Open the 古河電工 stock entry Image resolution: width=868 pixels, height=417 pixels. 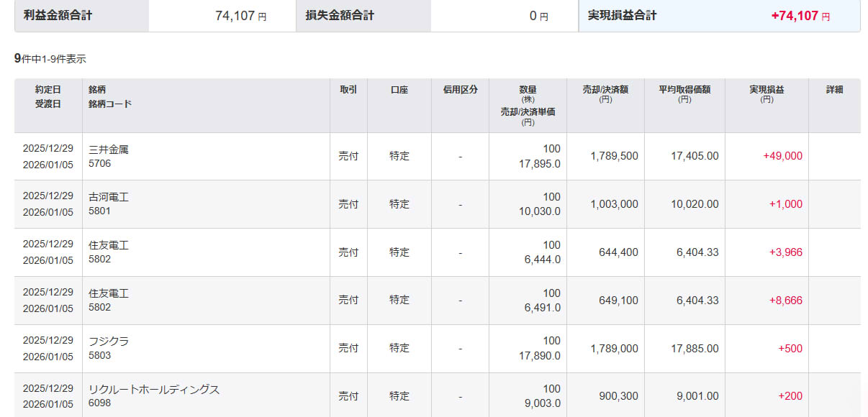pyautogui.click(x=108, y=197)
